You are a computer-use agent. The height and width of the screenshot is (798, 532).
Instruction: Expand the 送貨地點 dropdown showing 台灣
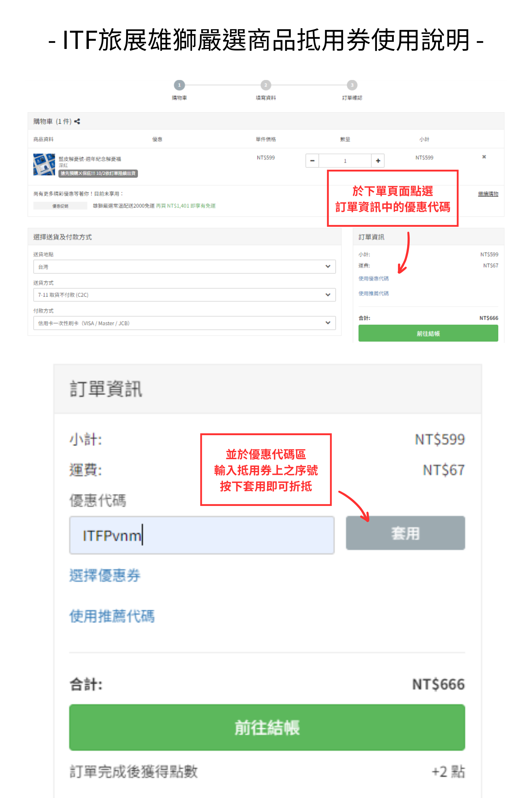click(185, 267)
